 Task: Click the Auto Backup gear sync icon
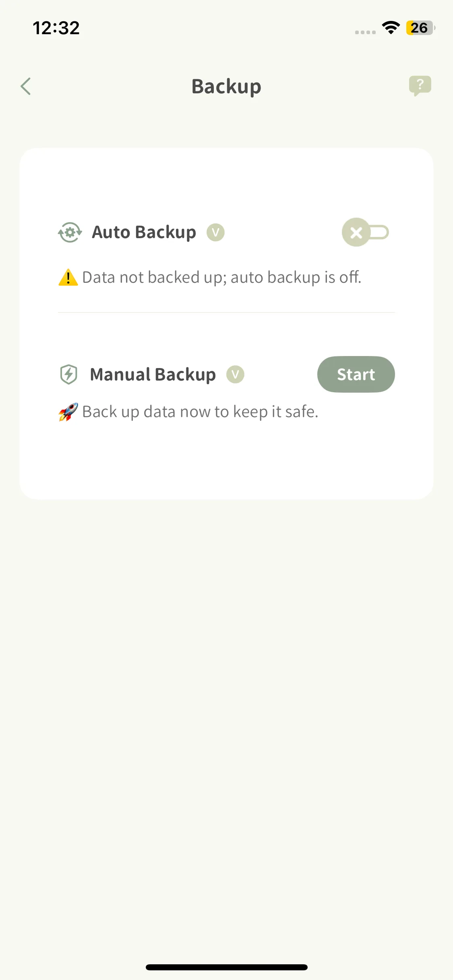tap(70, 233)
